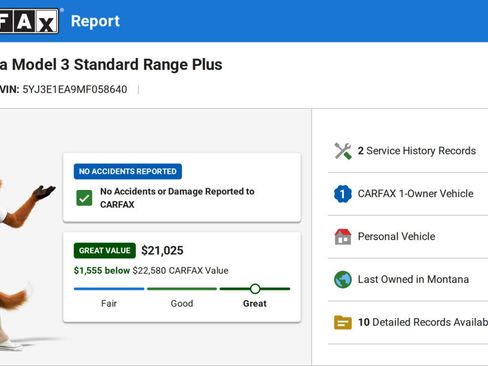The height and width of the screenshot is (366, 488).
Task: Click the Great label under value bar
Action: (255, 303)
